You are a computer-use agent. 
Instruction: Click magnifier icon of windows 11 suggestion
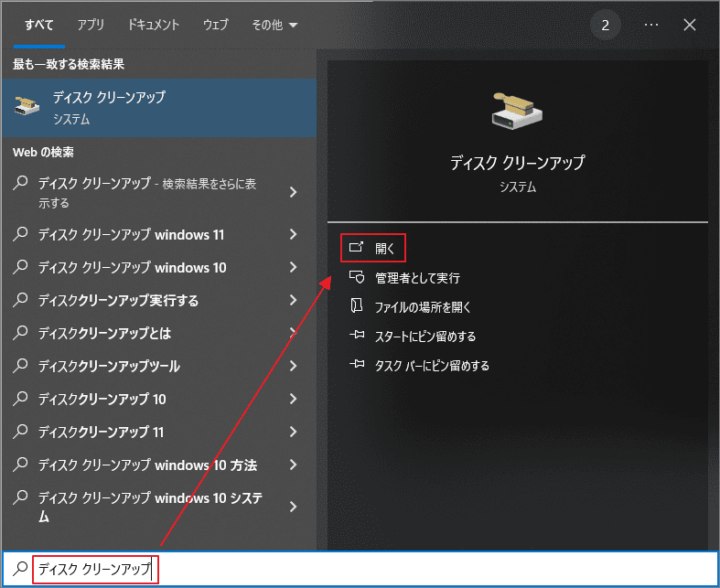click(x=20, y=234)
